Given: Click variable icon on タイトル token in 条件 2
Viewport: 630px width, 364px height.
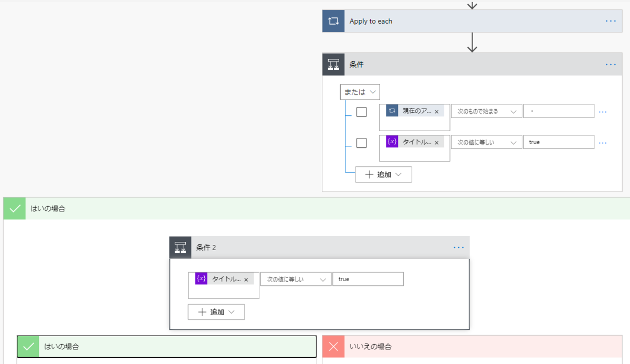Looking at the screenshot, I should click(x=201, y=279).
